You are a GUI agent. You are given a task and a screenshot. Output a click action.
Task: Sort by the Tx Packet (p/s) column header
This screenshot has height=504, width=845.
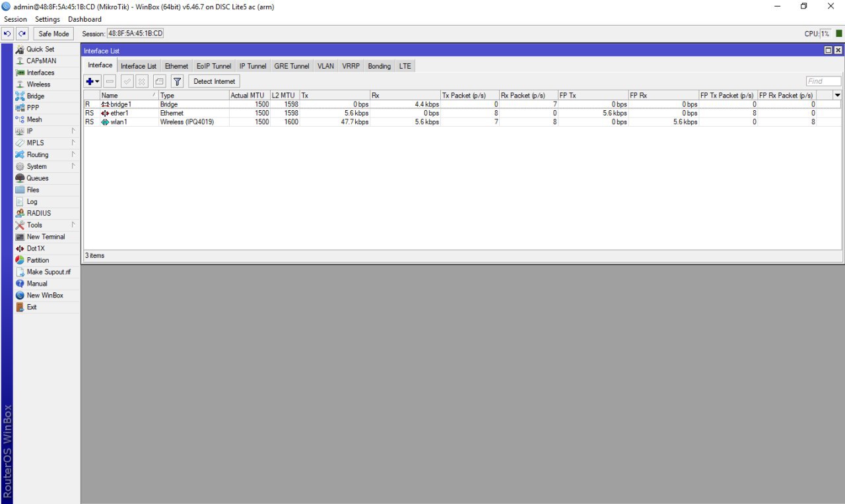[x=469, y=96]
